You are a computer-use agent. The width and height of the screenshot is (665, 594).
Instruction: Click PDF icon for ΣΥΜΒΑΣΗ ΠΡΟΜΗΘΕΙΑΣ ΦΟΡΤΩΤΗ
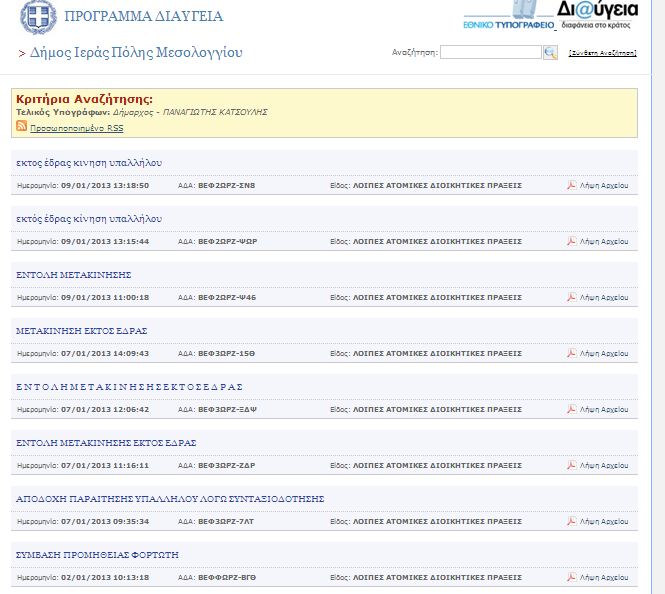pos(572,577)
